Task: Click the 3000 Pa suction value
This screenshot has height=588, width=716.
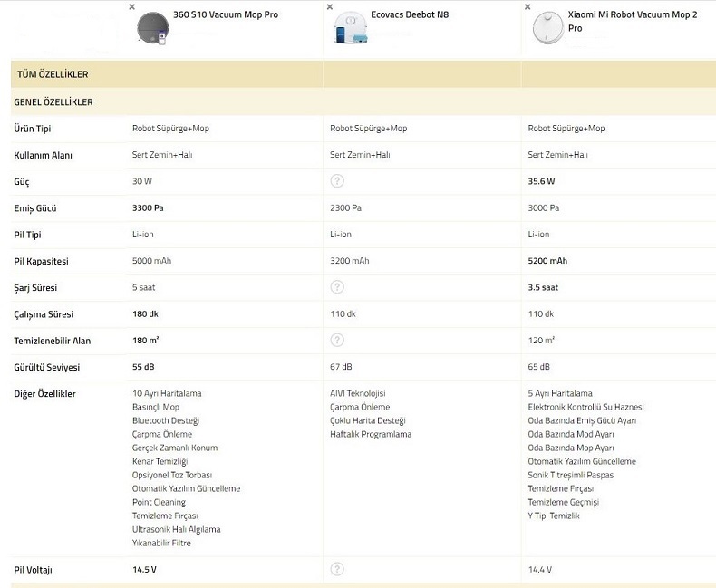Action: [x=544, y=207]
